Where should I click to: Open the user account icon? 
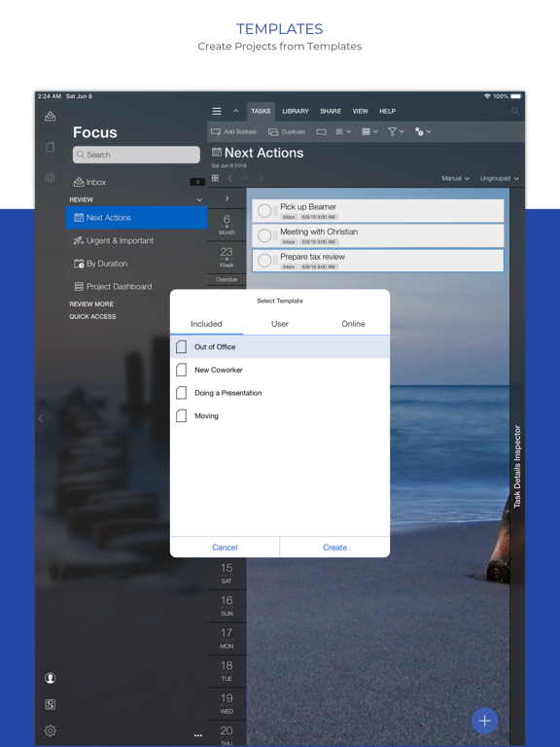click(50, 678)
